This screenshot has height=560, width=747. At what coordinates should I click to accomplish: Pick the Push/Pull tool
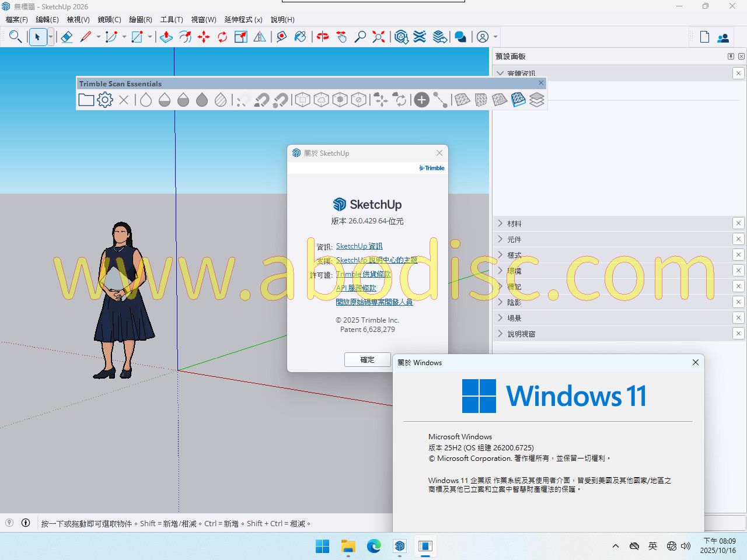(166, 37)
